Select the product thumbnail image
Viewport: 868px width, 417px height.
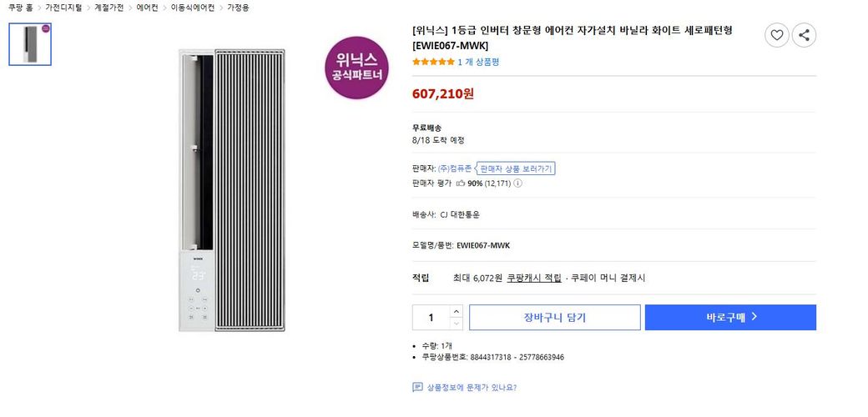[30, 44]
